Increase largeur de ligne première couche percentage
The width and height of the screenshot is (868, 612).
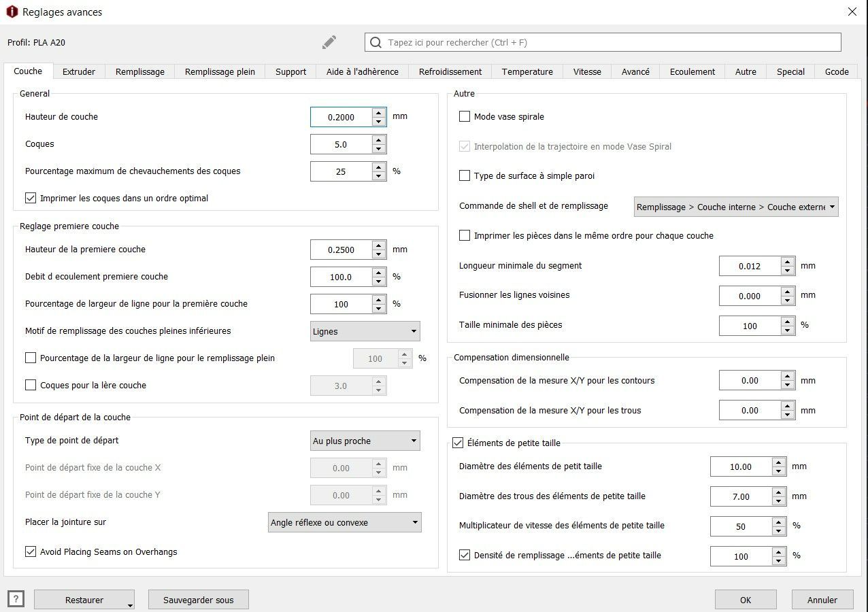pos(379,299)
